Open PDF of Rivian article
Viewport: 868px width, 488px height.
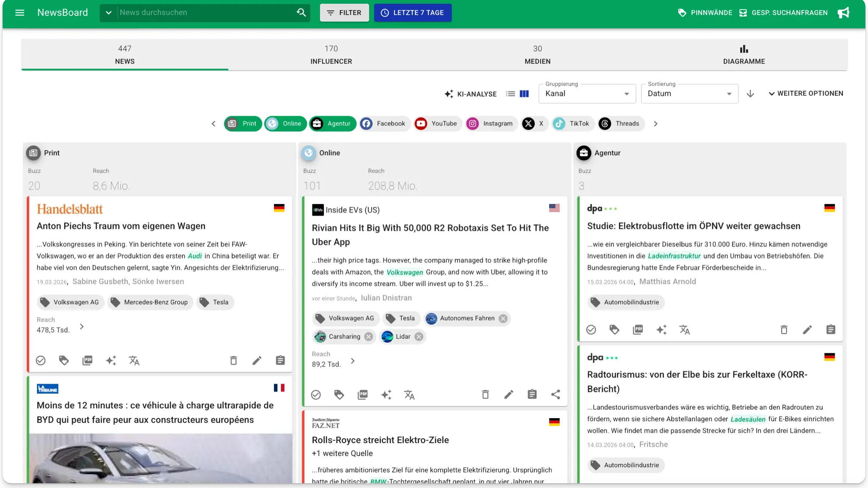[362, 394]
